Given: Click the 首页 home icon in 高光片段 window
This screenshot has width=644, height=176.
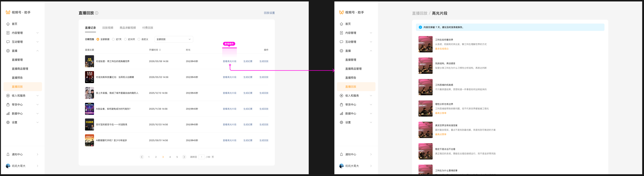Looking at the screenshot, I should 341,24.
